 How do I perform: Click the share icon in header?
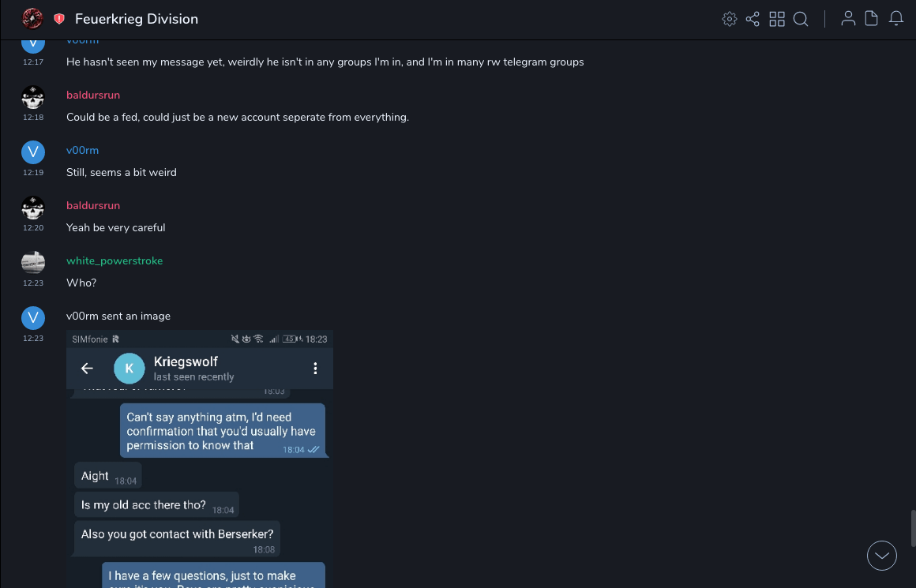click(x=753, y=19)
